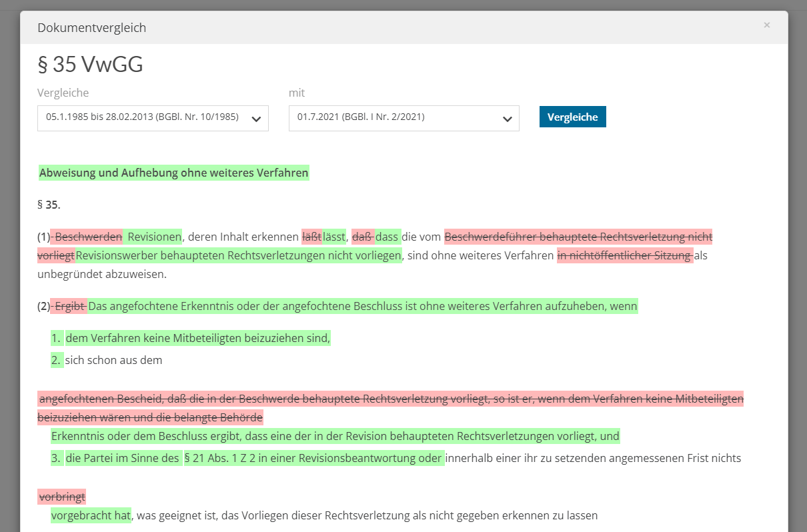Click the inserted word 'lässt'
The image size is (807, 532).
334,237
